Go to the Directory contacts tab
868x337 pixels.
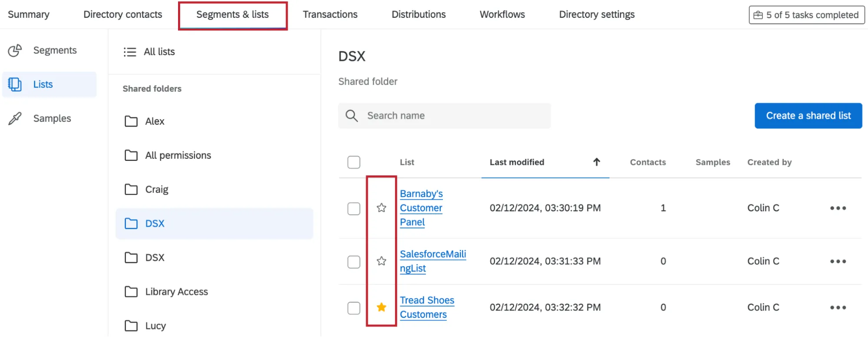tap(122, 14)
